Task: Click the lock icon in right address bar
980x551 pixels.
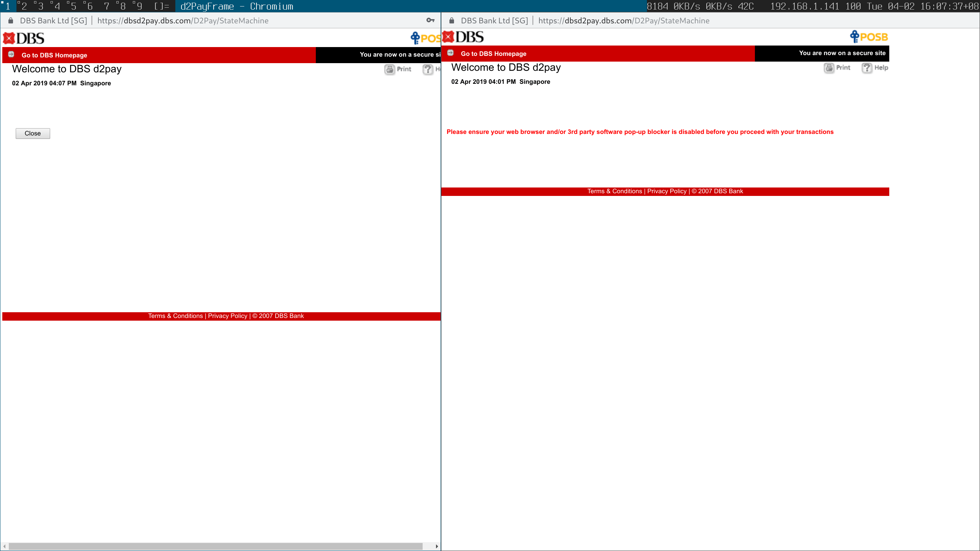Action: pyautogui.click(x=452, y=21)
